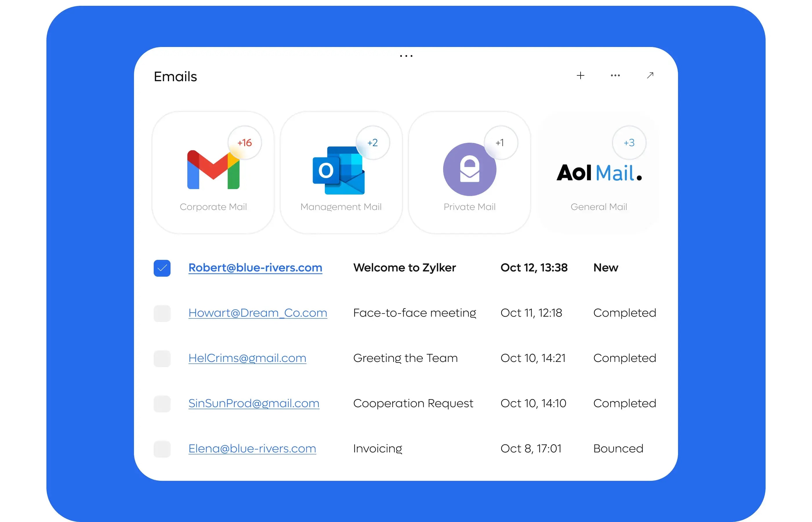Open the SinSunProd@gmail.com email link

(253, 403)
